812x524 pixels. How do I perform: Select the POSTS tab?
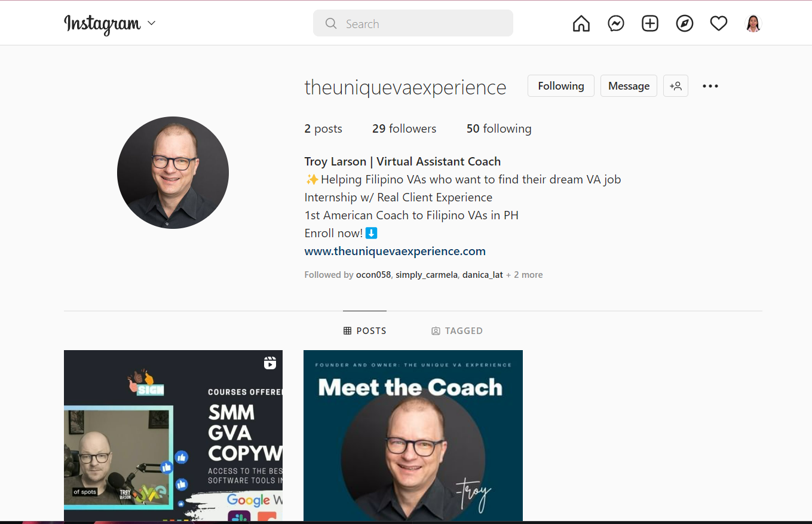coord(365,330)
